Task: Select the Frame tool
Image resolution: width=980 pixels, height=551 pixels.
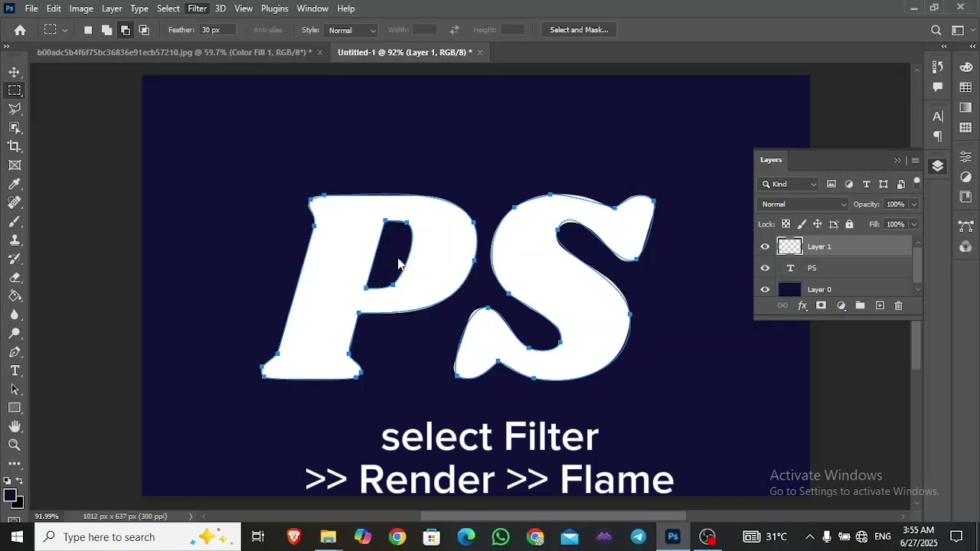Action: click(x=15, y=165)
